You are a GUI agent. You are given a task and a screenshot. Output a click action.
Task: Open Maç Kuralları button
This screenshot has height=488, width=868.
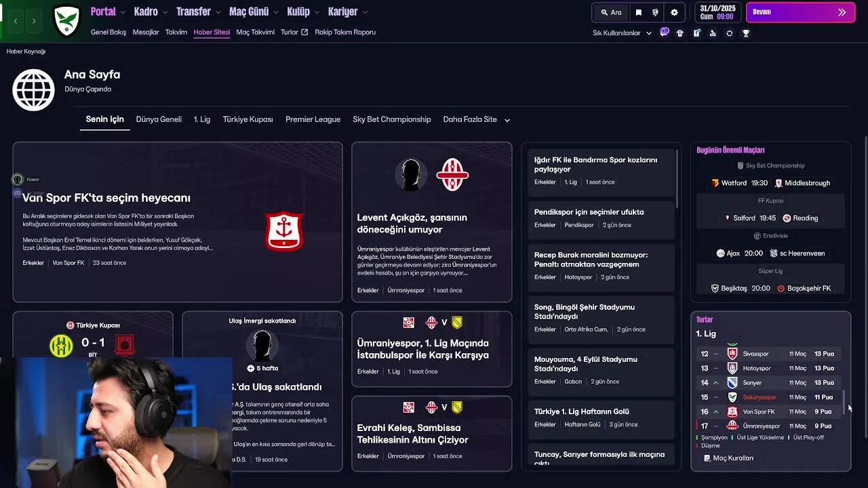(728, 458)
